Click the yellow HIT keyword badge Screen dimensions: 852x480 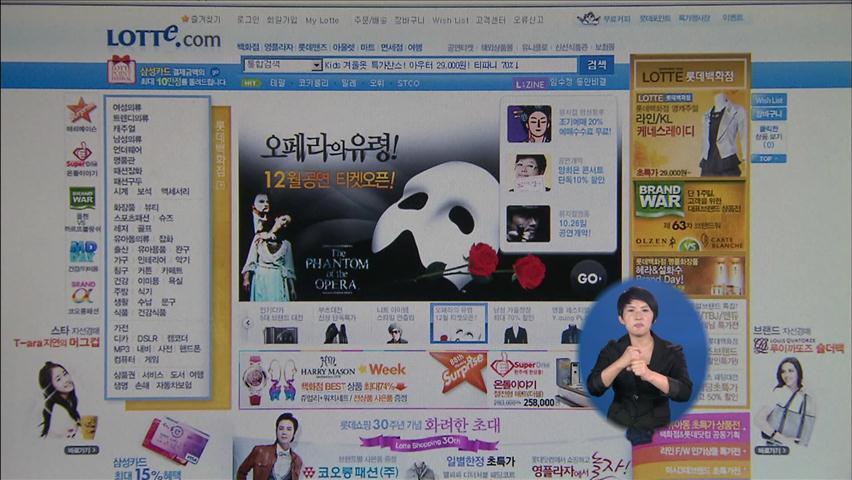click(250, 83)
